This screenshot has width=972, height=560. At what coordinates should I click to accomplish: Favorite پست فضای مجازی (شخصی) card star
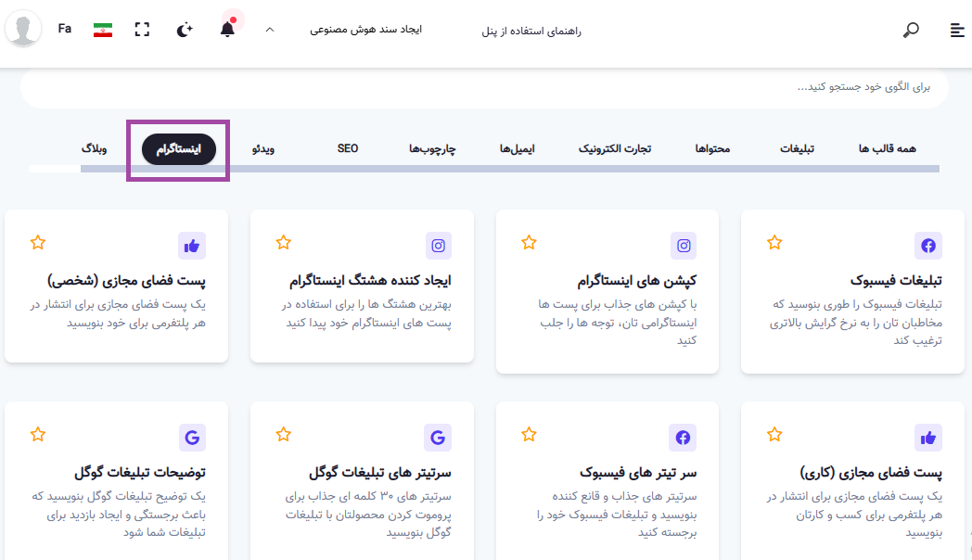[38, 242]
